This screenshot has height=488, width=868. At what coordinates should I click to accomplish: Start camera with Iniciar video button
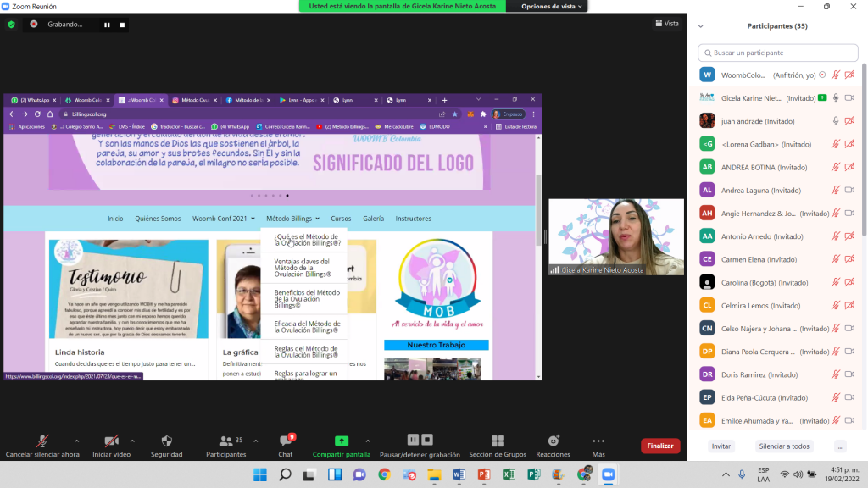click(111, 446)
